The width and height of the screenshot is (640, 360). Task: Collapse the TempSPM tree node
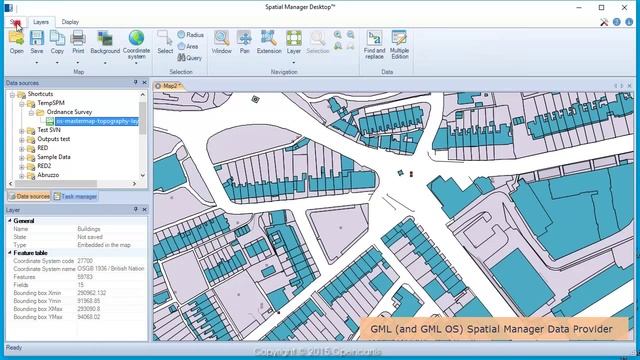tap(22, 104)
